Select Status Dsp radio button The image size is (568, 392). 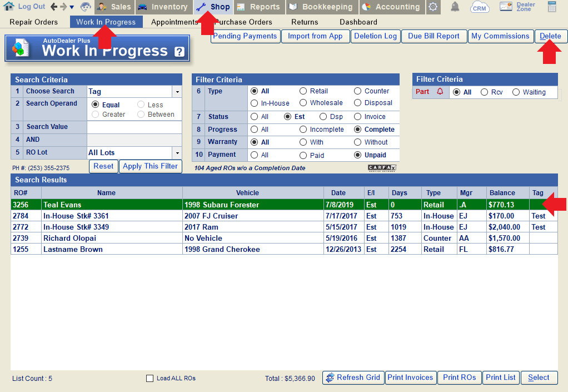click(323, 117)
